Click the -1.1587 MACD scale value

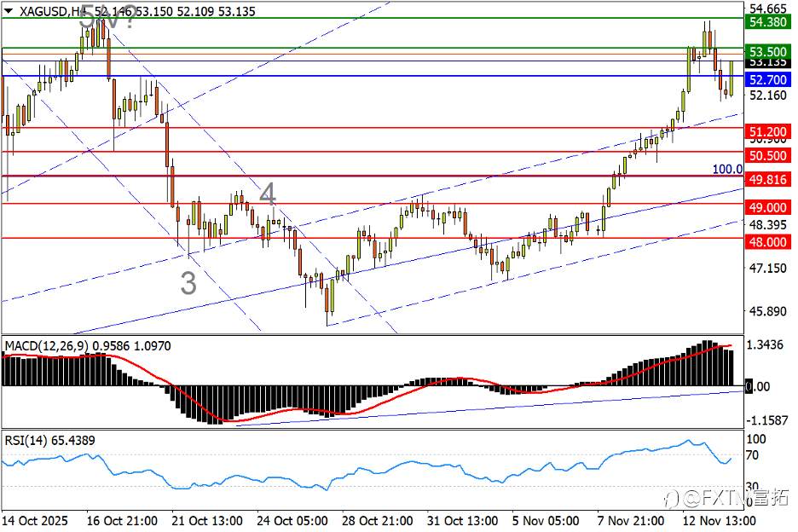pyautogui.click(x=767, y=420)
